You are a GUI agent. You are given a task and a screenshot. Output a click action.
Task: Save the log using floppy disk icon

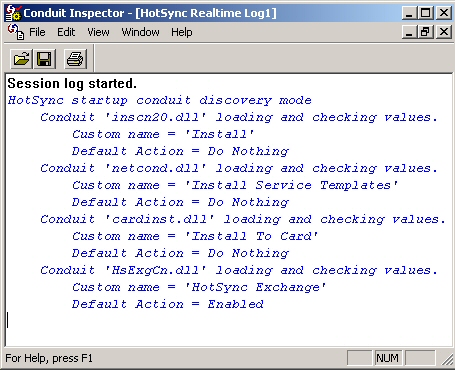coord(44,59)
